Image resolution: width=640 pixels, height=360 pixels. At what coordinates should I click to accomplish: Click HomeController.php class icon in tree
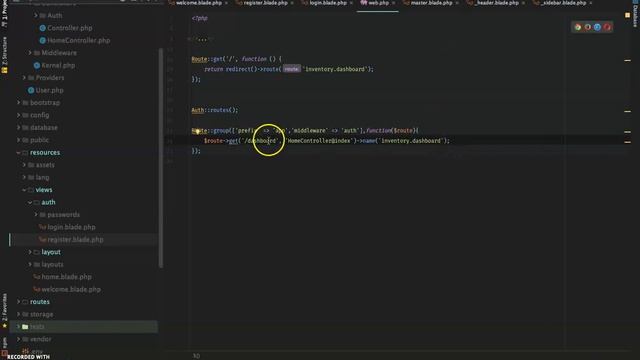coord(42,40)
